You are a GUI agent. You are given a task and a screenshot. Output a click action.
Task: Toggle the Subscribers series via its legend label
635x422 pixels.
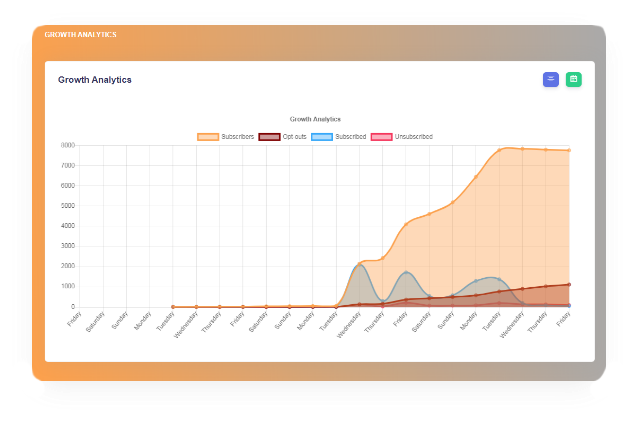click(x=237, y=136)
